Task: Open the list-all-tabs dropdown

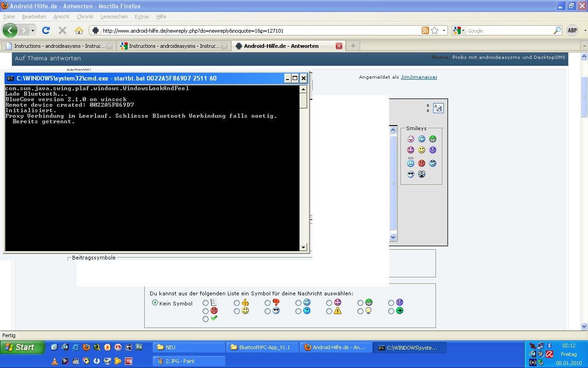Action: pos(584,46)
